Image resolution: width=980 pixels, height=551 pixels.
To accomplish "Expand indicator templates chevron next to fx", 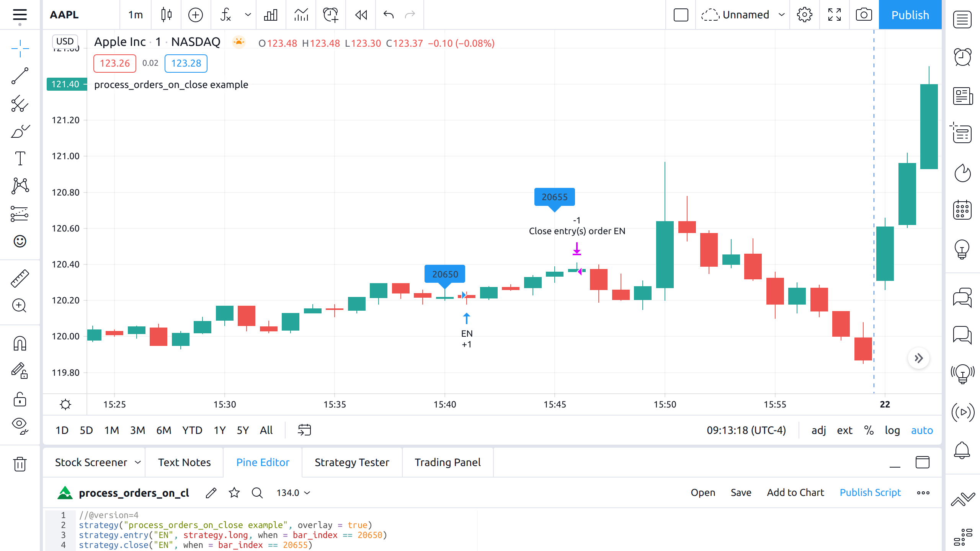I will click(248, 15).
